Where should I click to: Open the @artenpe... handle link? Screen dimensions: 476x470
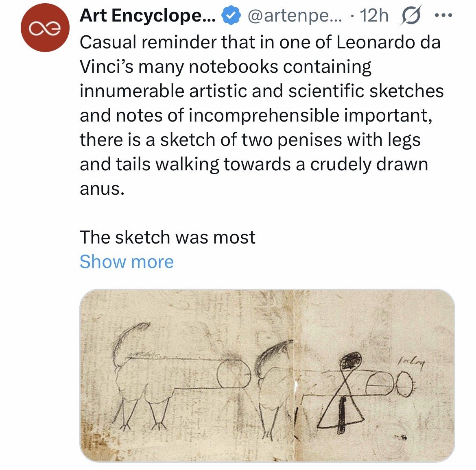[x=293, y=16]
